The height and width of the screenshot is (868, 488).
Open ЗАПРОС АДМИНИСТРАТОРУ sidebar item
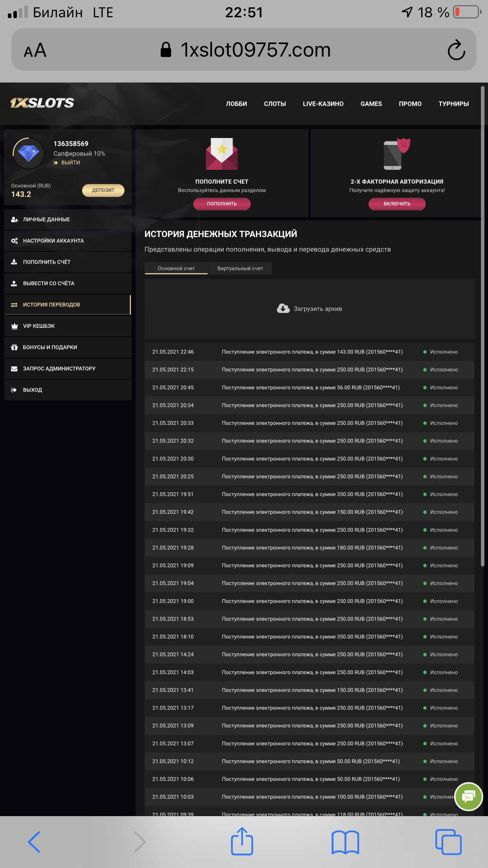68,368
